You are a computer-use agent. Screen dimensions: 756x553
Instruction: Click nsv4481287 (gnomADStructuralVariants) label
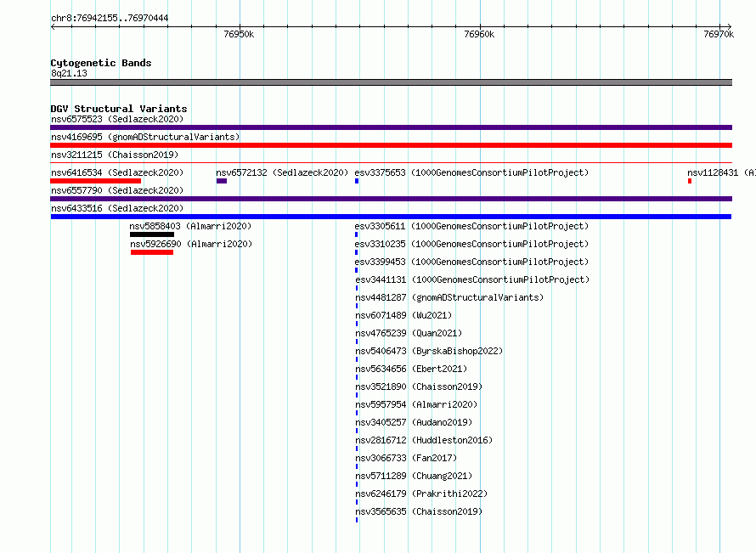tap(449, 297)
